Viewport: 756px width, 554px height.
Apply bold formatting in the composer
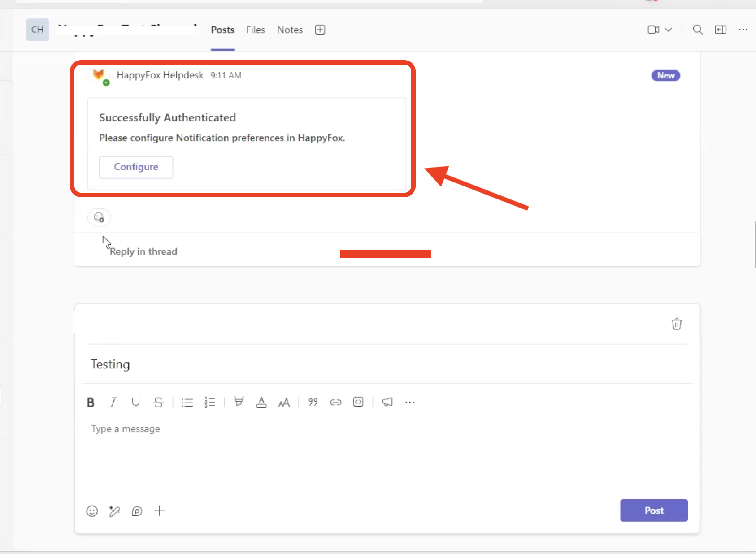click(91, 403)
